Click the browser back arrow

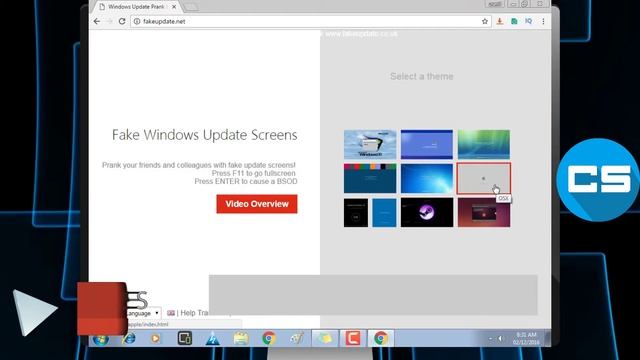coord(97,21)
